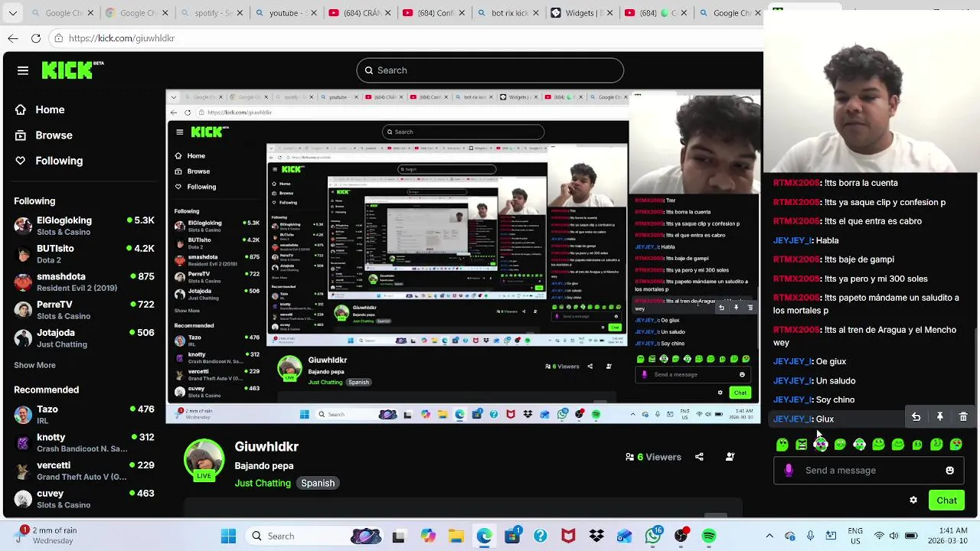Open WhatsApp from the taskbar
Viewport: 980px width, 551px height.
pyautogui.click(x=653, y=536)
